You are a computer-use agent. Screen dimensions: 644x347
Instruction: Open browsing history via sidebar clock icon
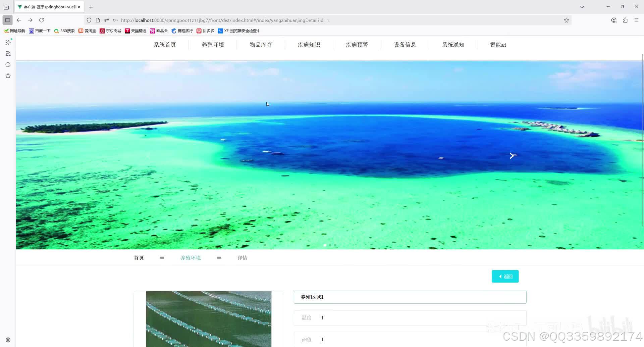(8, 64)
